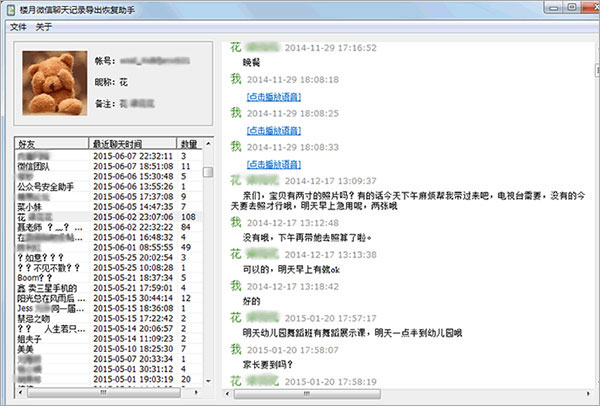
Task: Open the 文件 menu
Action: coord(18,27)
